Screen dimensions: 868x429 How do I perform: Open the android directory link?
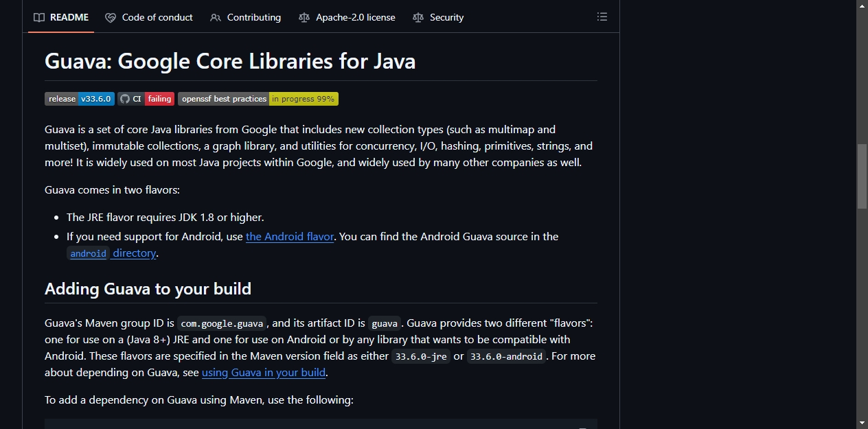click(113, 253)
